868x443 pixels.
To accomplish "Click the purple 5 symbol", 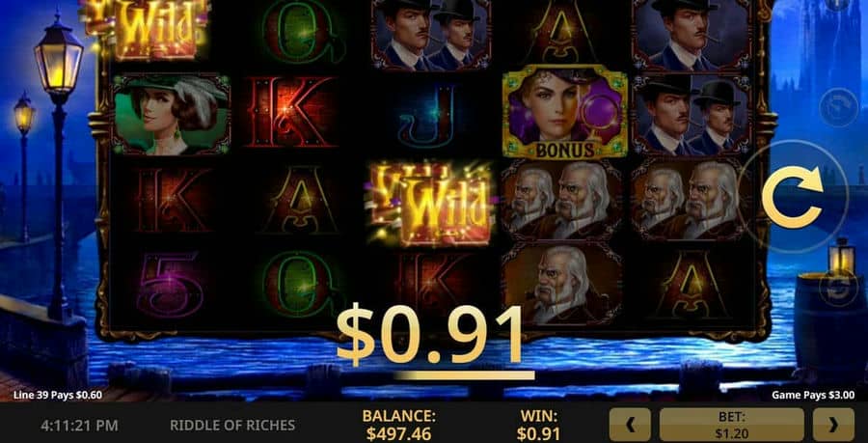I will [170, 284].
